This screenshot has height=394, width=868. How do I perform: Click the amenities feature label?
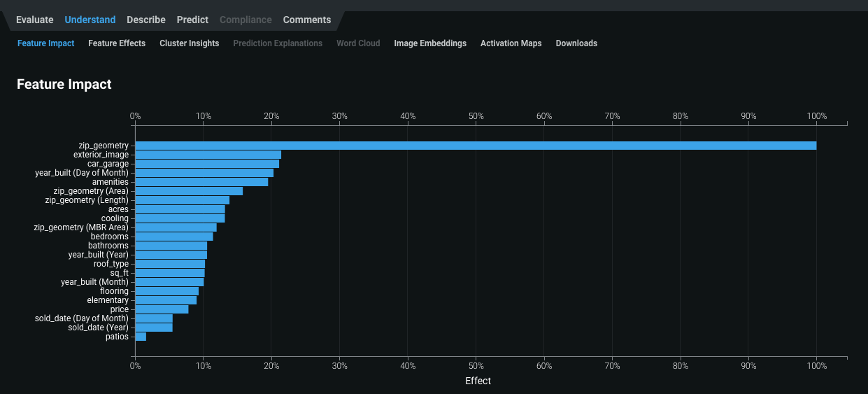coord(111,182)
